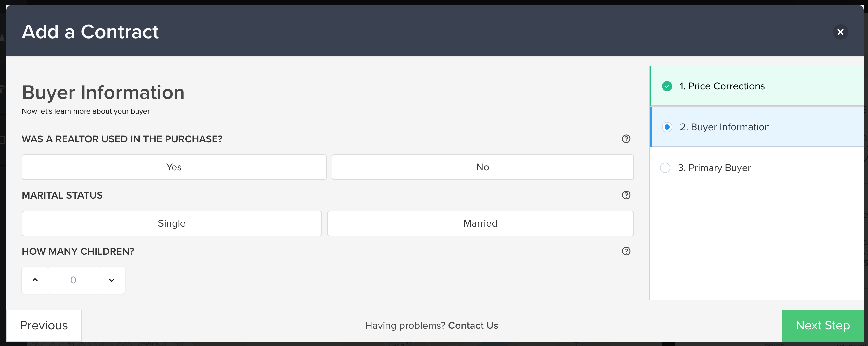This screenshot has width=868, height=346.
Task: Click the green checkmark beside Price Corrections
Action: point(667,86)
